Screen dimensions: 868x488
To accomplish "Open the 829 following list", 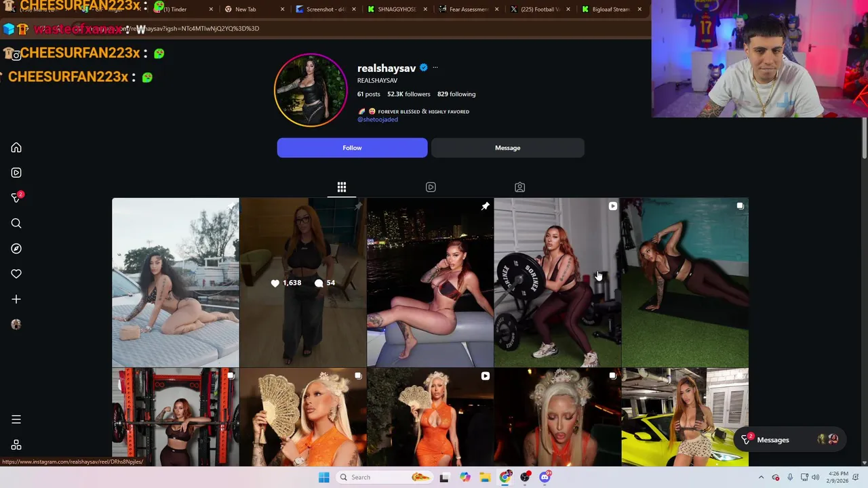I will point(456,94).
